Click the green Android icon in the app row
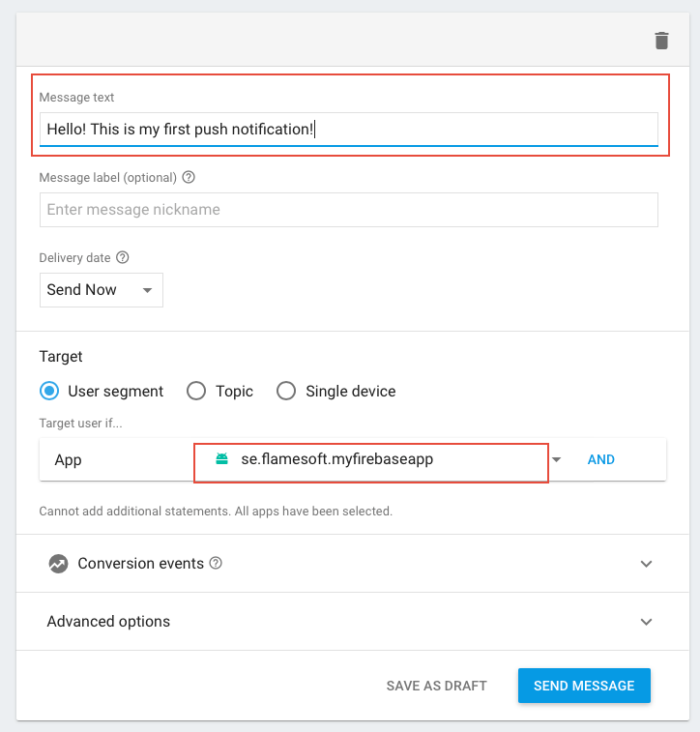Image resolution: width=700 pixels, height=732 pixels. [222, 459]
